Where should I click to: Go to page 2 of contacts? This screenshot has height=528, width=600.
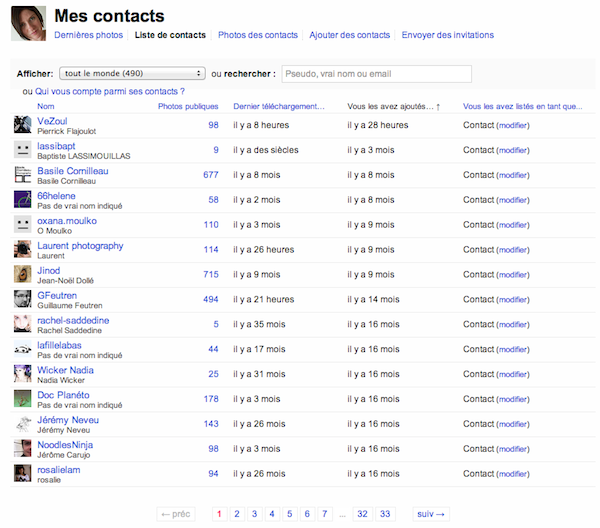tap(237, 514)
